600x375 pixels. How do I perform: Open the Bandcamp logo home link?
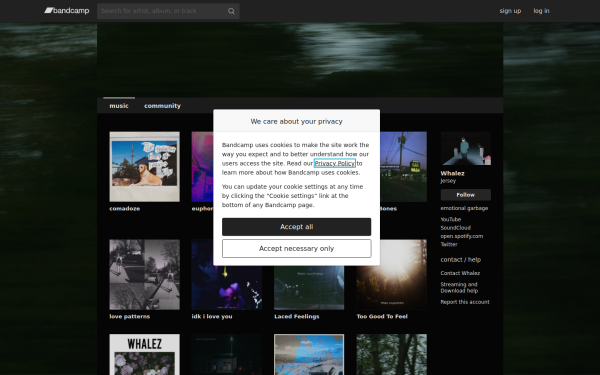67,11
